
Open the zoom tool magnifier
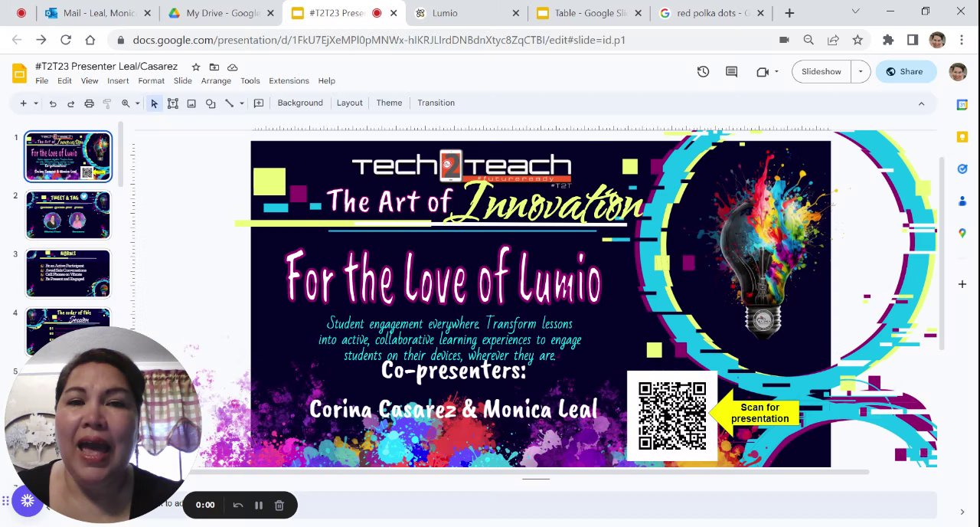tap(126, 103)
